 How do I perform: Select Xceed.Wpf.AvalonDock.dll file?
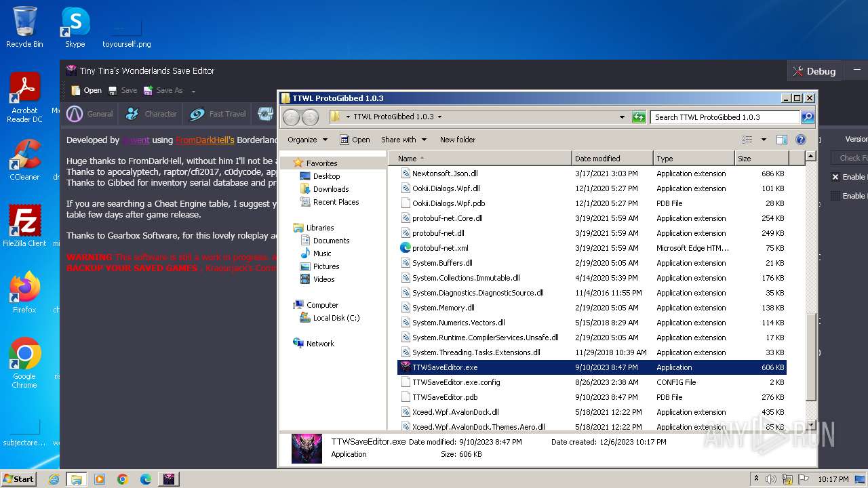pos(591,412)
